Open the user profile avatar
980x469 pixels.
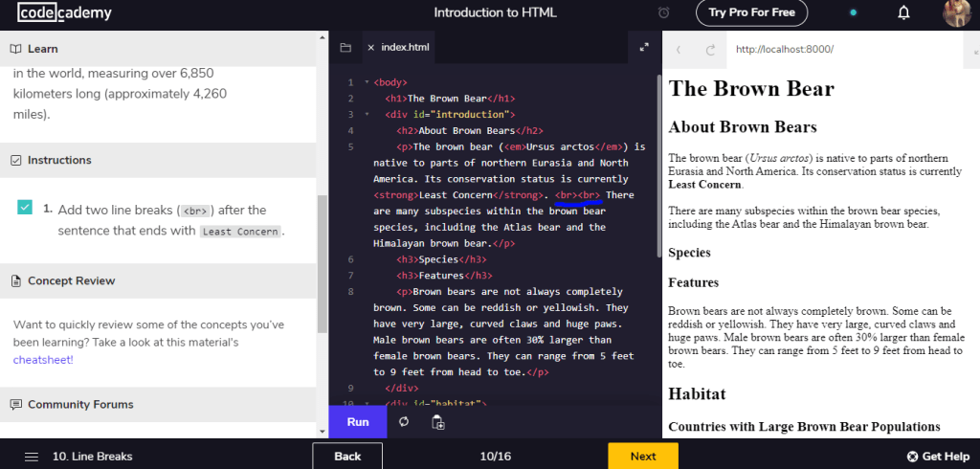[x=957, y=13]
